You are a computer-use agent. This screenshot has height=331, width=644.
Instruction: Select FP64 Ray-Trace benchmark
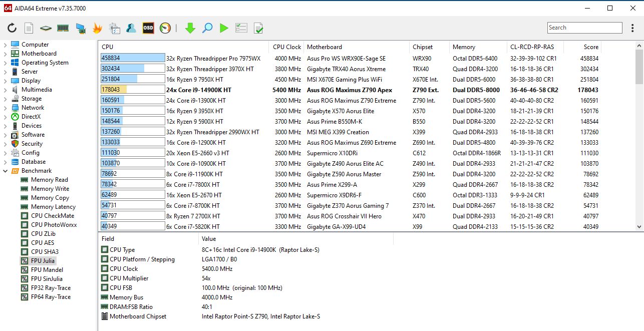point(51,297)
